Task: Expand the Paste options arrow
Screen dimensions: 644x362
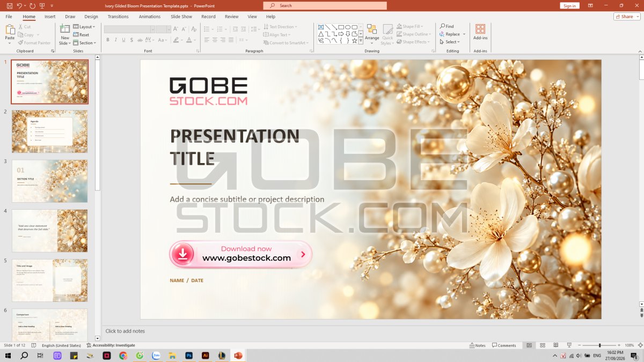Action: [x=10, y=43]
